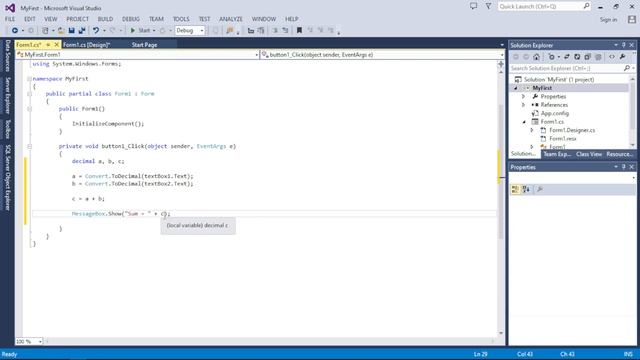Open the Toolbox side panel
This screenshot has width=640, height=360.
click(7, 129)
